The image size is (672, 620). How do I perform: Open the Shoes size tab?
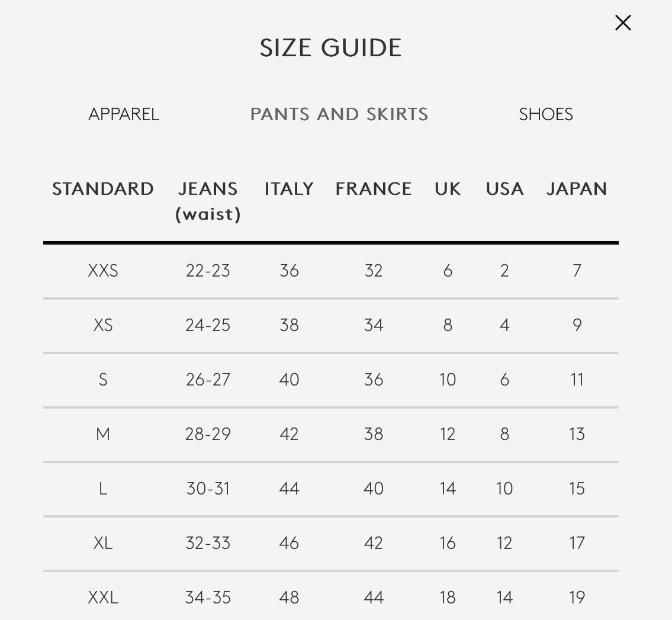[545, 114]
